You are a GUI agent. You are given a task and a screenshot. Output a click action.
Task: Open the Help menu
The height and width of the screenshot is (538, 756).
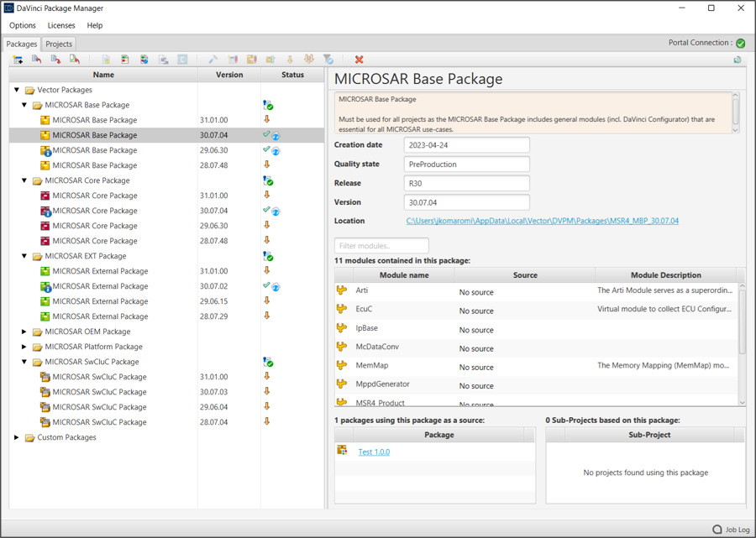coord(94,25)
